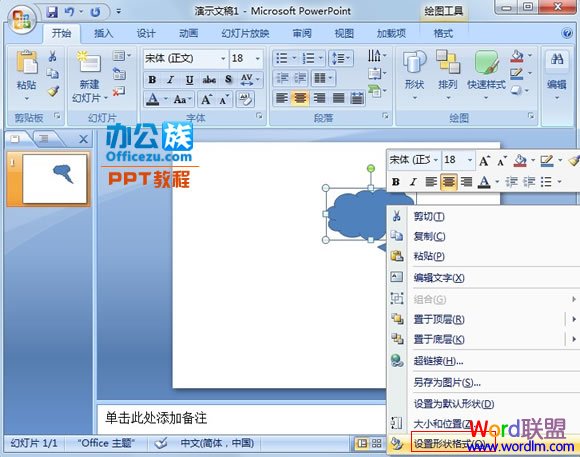This screenshot has height=457, width=580.
Task: Align text right in ribbon paragraph group
Action: [x=319, y=98]
